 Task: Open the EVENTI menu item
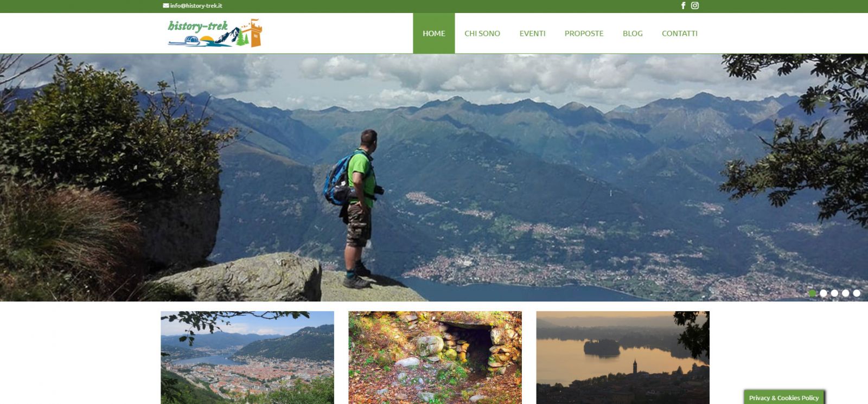(x=532, y=33)
